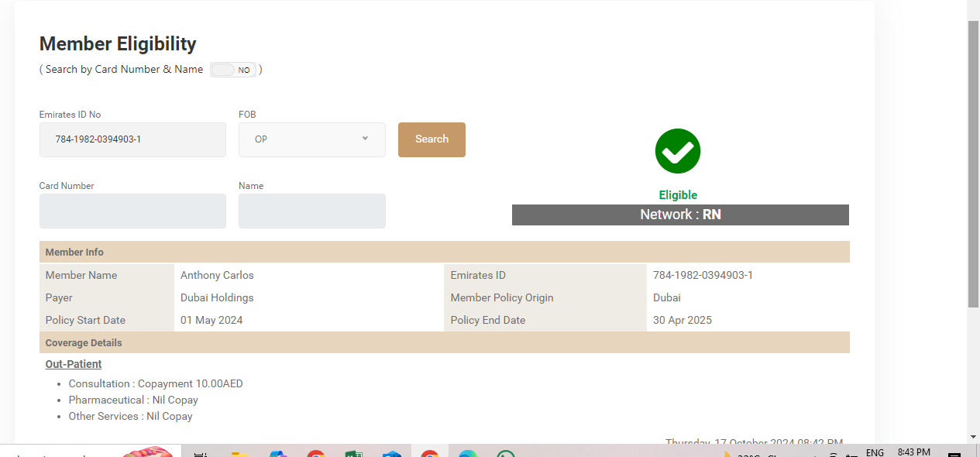
Task: Click payer value Dubai Holdings
Action: coord(217,297)
